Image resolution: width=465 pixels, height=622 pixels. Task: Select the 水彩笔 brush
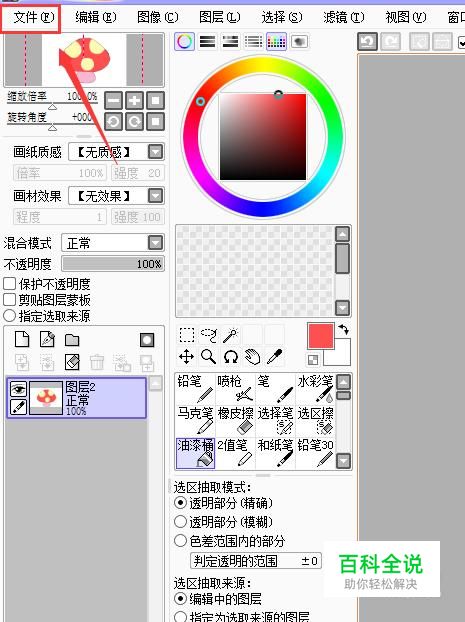pos(315,389)
